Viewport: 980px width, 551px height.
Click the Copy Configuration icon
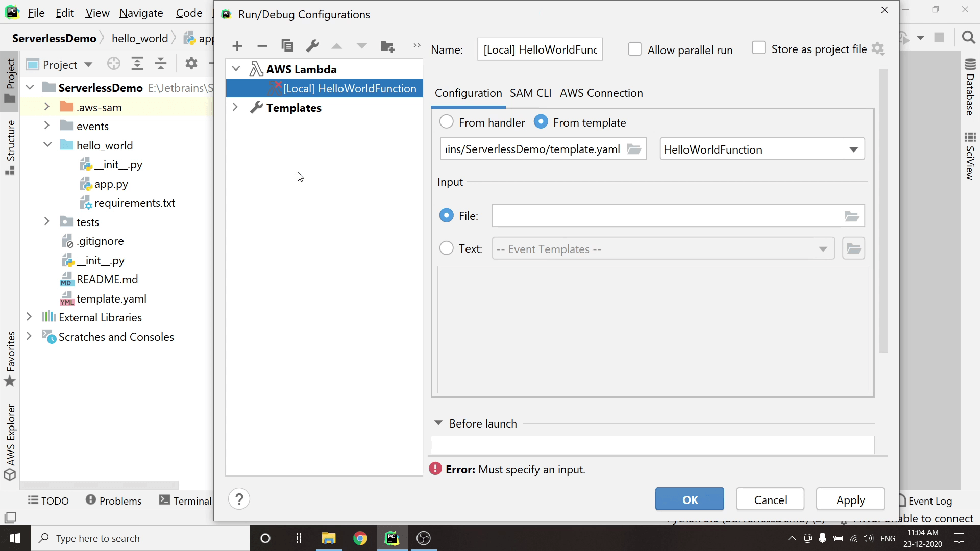[x=287, y=46]
